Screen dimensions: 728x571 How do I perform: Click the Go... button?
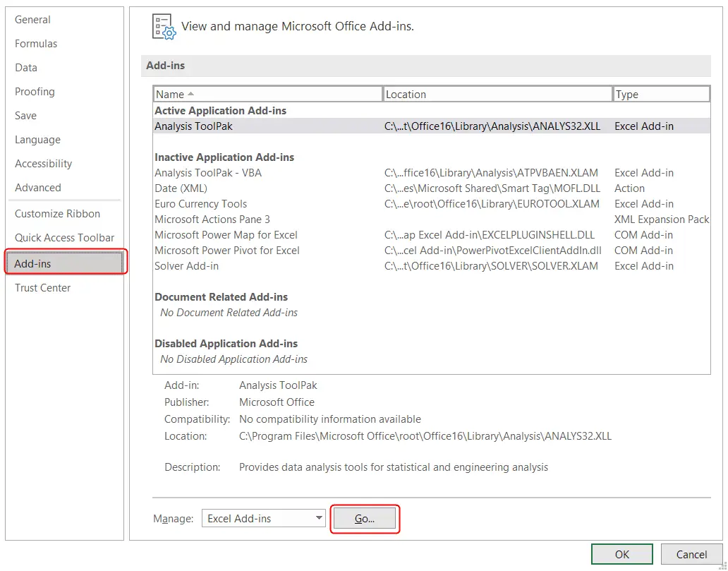[x=365, y=519]
